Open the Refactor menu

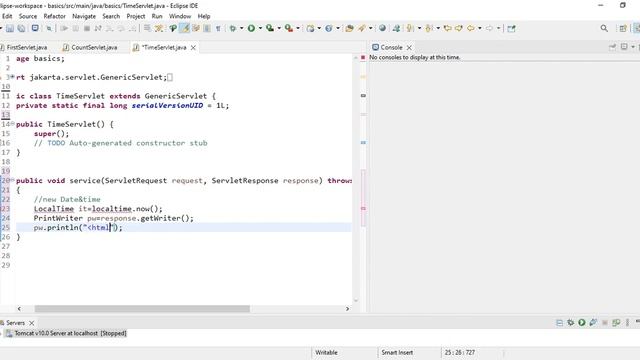(54, 16)
